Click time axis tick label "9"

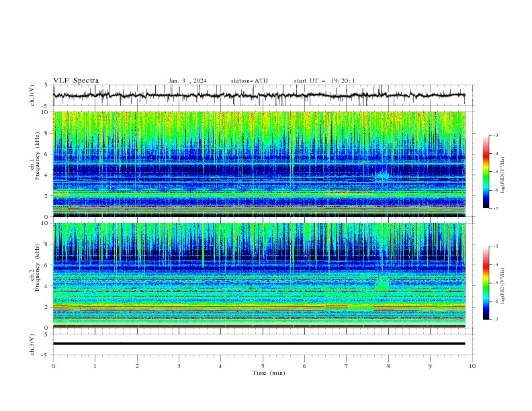430,366
